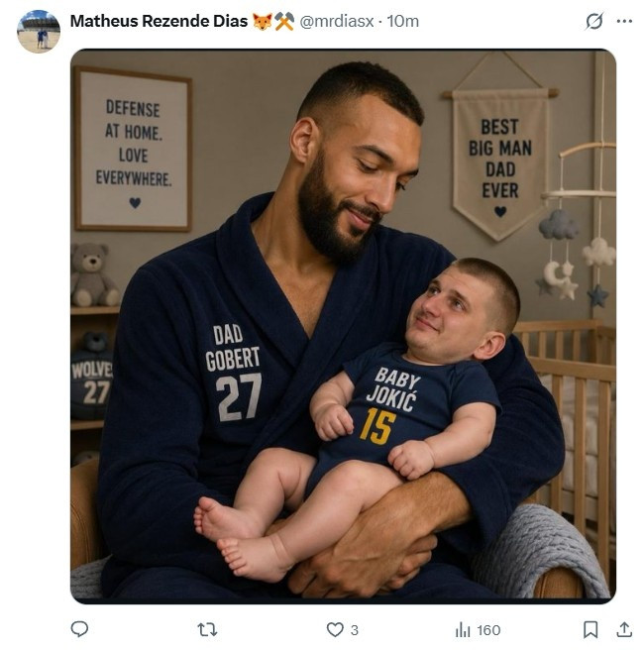
Task: Open post permalink via 10m timestamp
Action: point(403,21)
